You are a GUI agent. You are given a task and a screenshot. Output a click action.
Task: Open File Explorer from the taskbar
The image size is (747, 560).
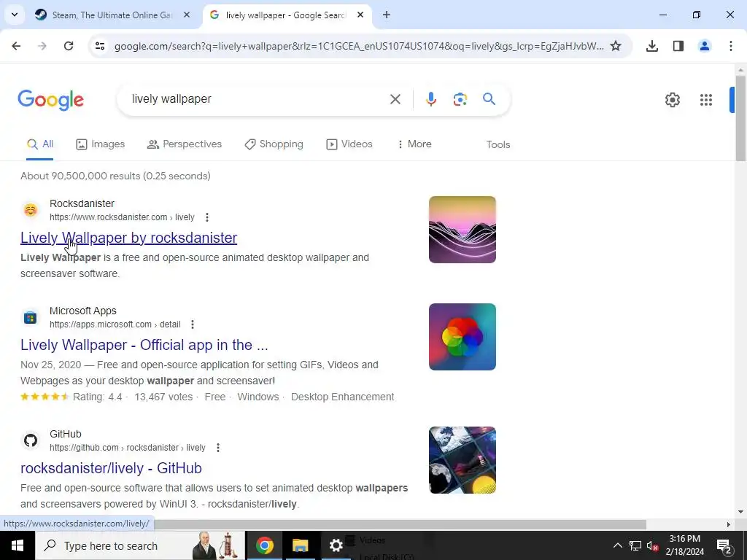click(300, 545)
